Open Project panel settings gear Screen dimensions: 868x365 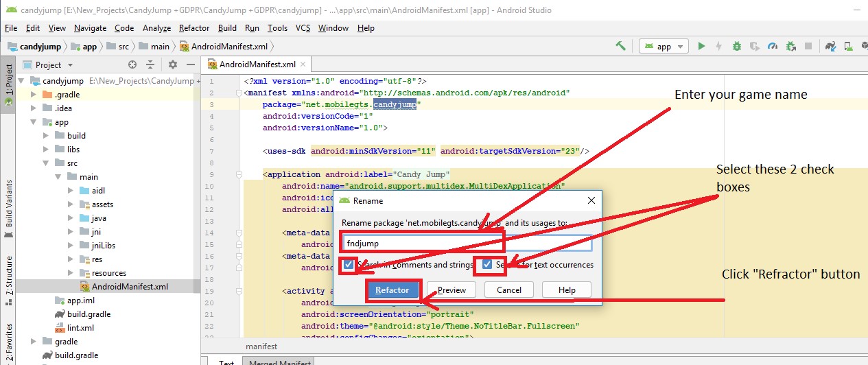172,64
